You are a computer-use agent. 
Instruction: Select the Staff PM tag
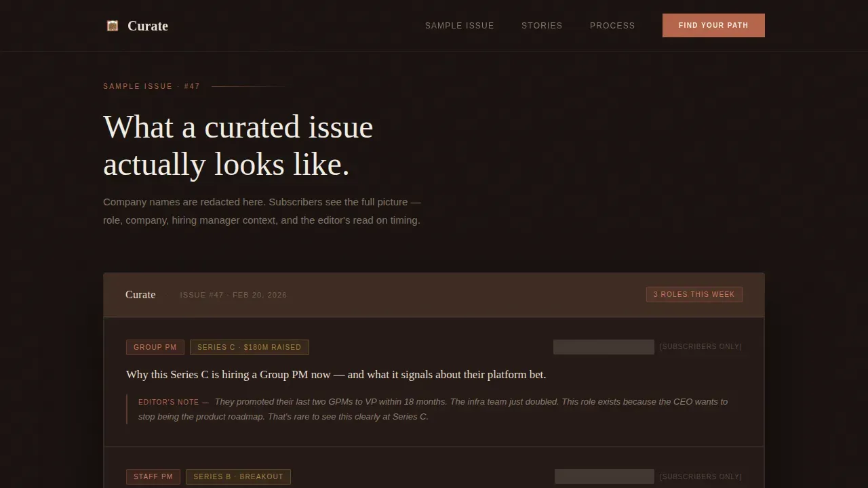(x=153, y=476)
